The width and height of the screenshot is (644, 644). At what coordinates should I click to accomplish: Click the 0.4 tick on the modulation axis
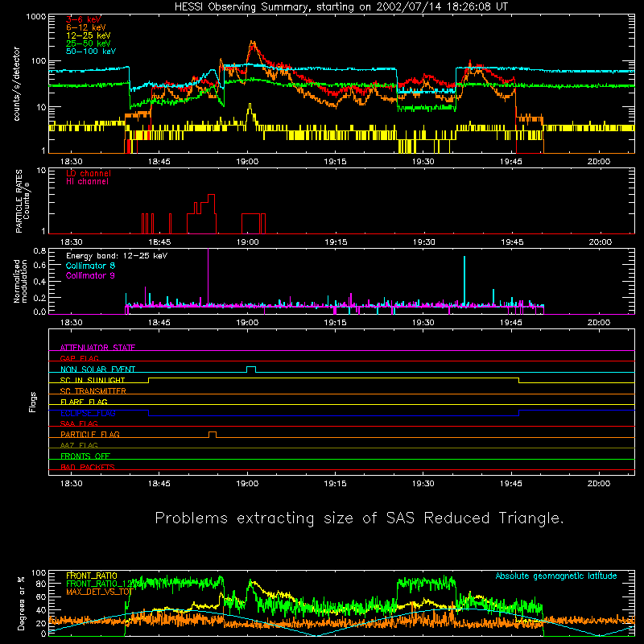click(39, 282)
